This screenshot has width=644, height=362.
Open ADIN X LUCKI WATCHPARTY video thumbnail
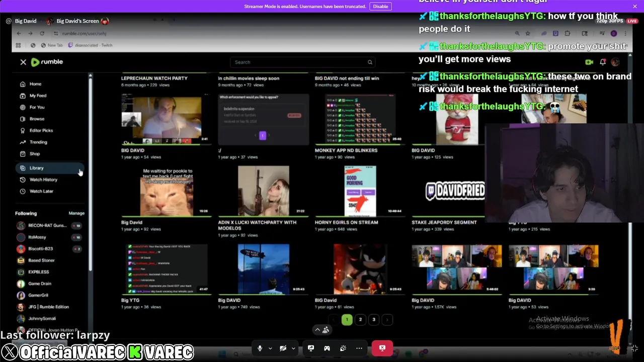point(263,191)
